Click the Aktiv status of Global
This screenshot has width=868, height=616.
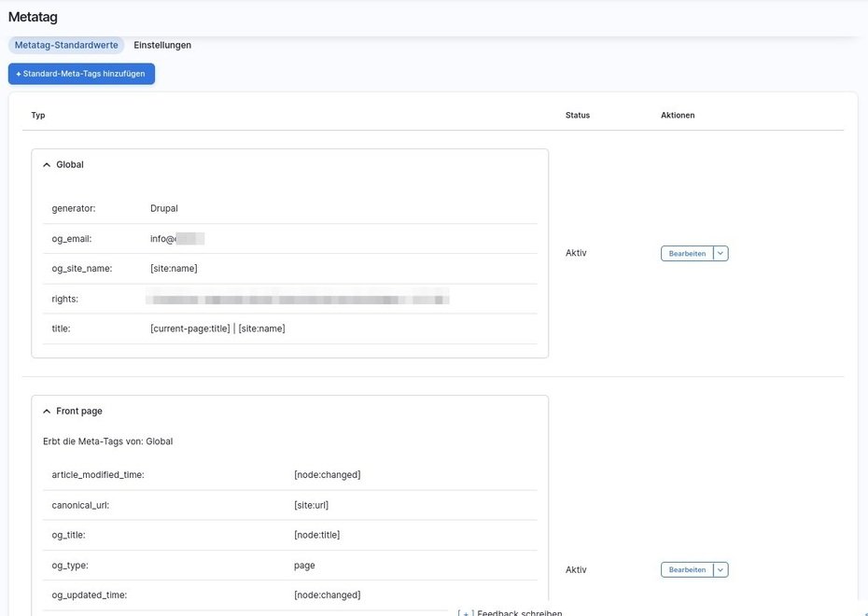pyautogui.click(x=576, y=253)
